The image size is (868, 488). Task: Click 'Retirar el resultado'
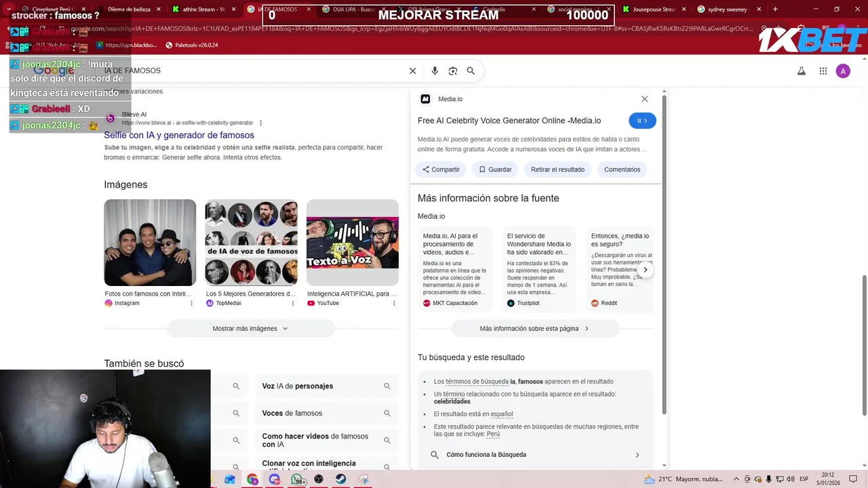click(557, 169)
